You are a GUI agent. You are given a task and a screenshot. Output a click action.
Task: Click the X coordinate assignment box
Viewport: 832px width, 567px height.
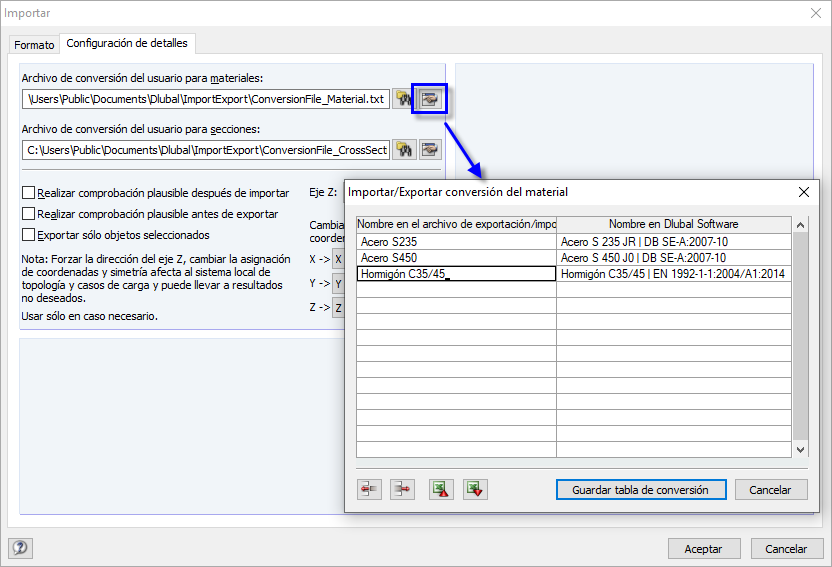[338, 259]
